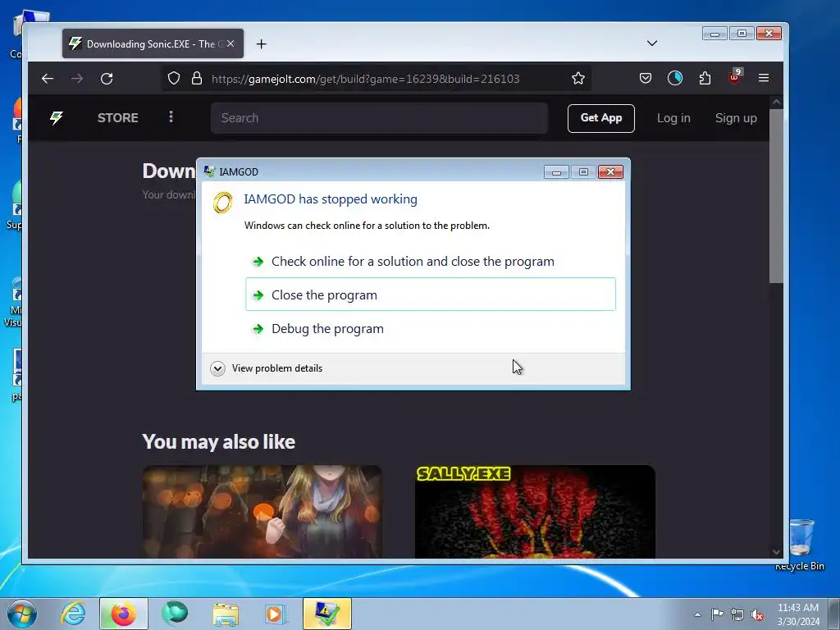Open the Log in link

pyautogui.click(x=673, y=118)
